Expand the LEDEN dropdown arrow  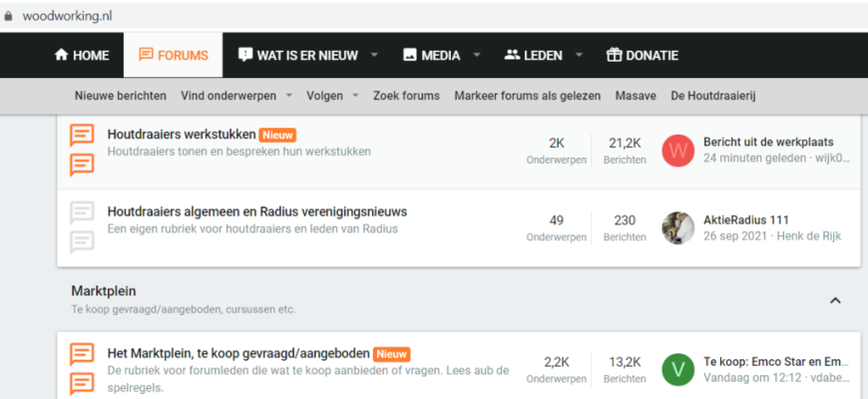[x=579, y=55]
